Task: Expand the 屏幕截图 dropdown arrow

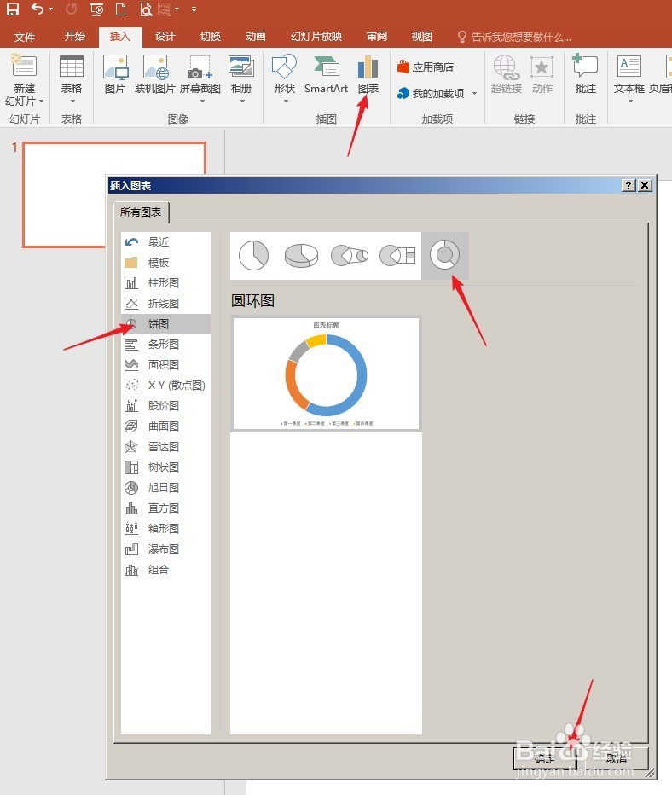Action: coord(202,102)
